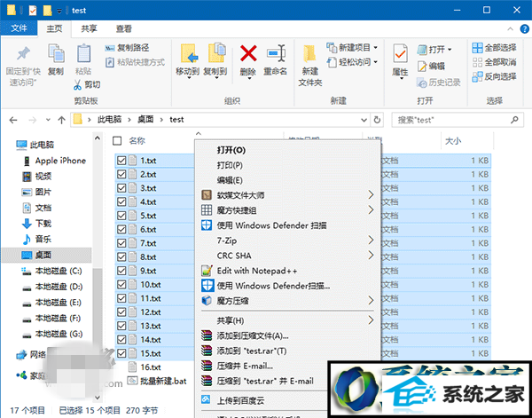Click the Properties (属性) icon
Screen dimensions: 532x418
pos(401,53)
